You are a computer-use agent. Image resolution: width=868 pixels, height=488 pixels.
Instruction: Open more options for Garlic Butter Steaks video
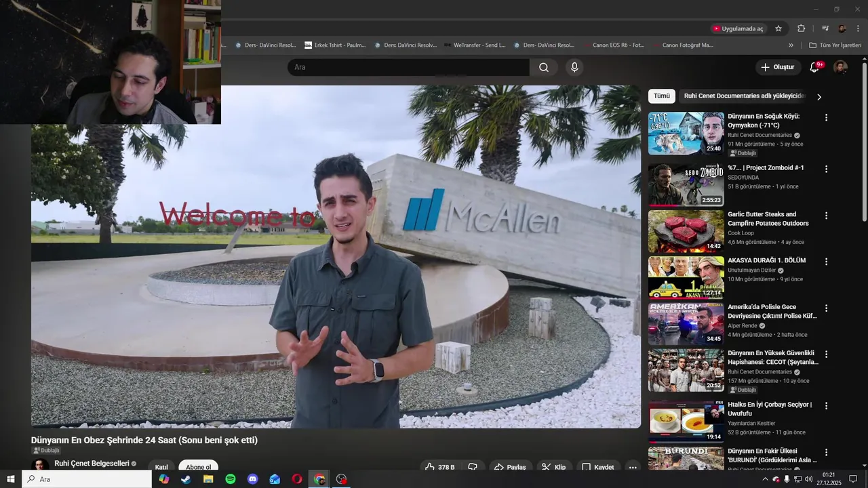click(826, 216)
